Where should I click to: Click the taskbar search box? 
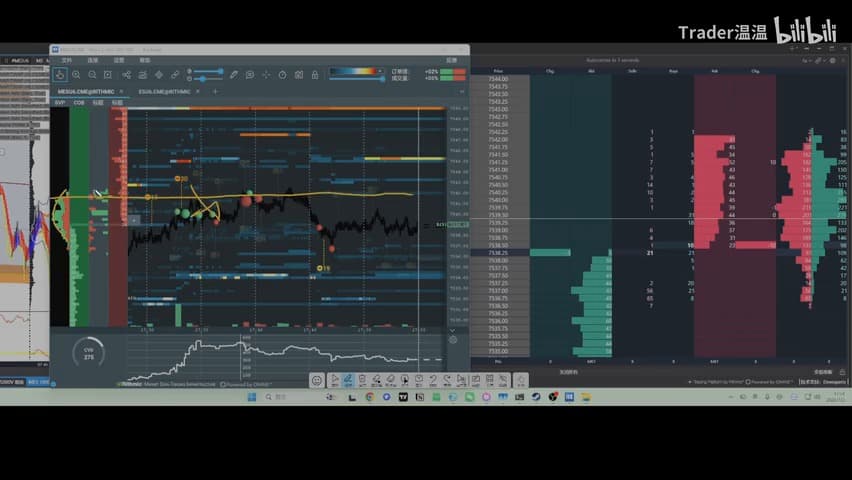click(x=291, y=397)
